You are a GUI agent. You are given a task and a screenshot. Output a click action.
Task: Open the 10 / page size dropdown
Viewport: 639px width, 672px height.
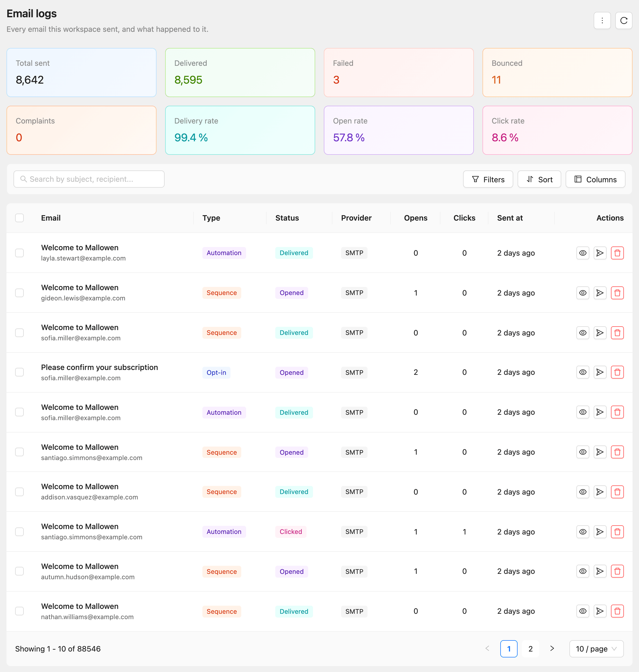click(596, 649)
